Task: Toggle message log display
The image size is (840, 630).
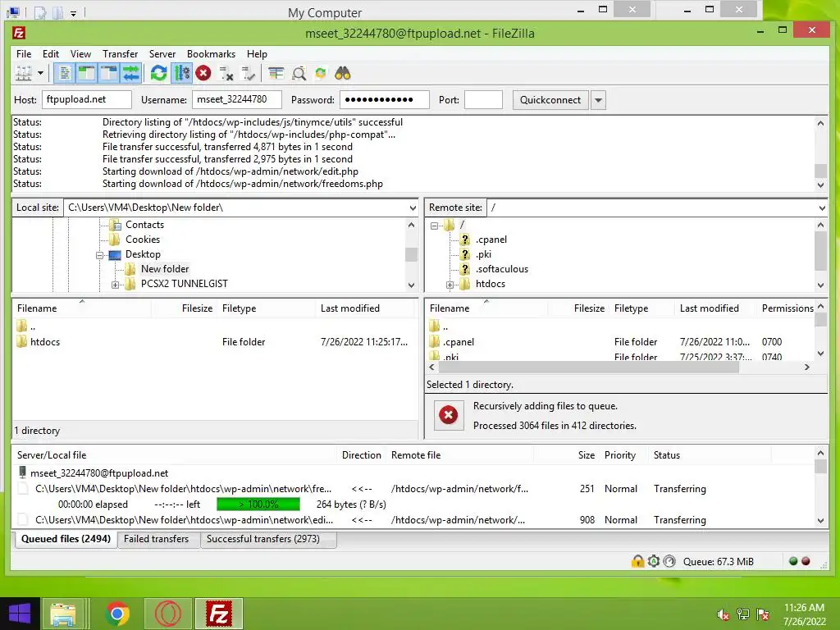Action: point(64,73)
